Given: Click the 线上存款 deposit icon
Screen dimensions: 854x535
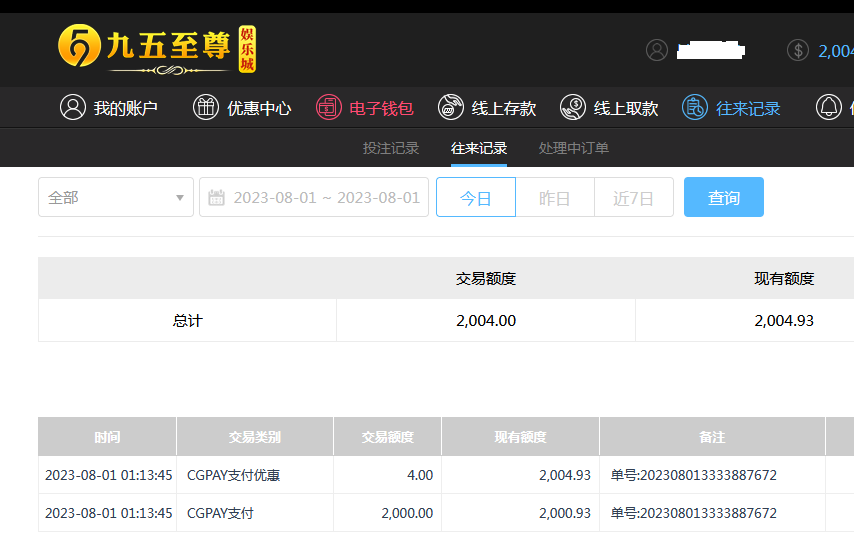Looking at the screenshot, I should [x=451, y=108].
